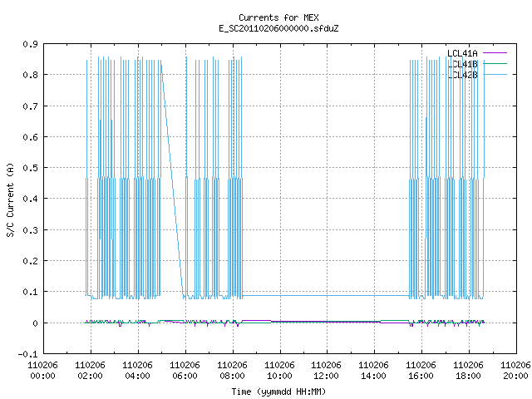This screenshot has width=532, height=399.
Task: Click the green LCL41B legend line sample
Action: pyautogui.click(x=495, y=63)
